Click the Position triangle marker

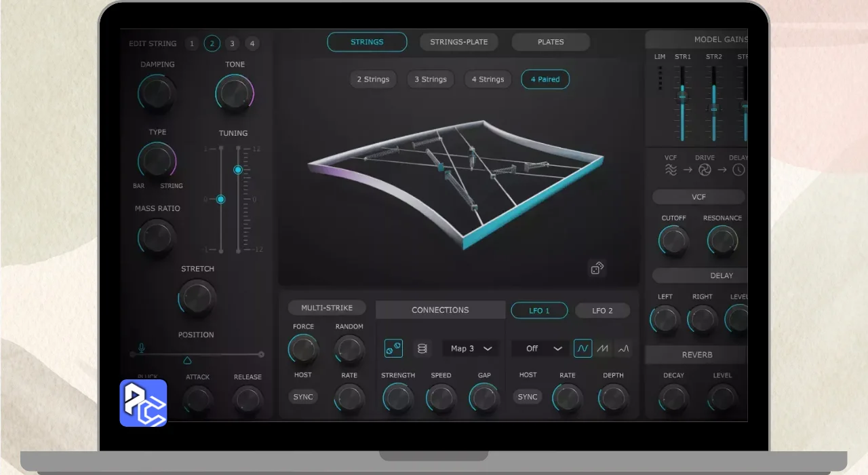pos(188,360)
